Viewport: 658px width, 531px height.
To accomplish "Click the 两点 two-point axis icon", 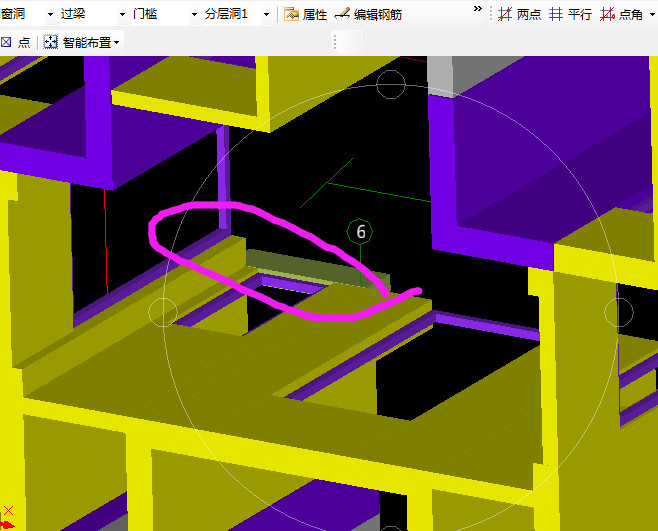I will [505, 15].
